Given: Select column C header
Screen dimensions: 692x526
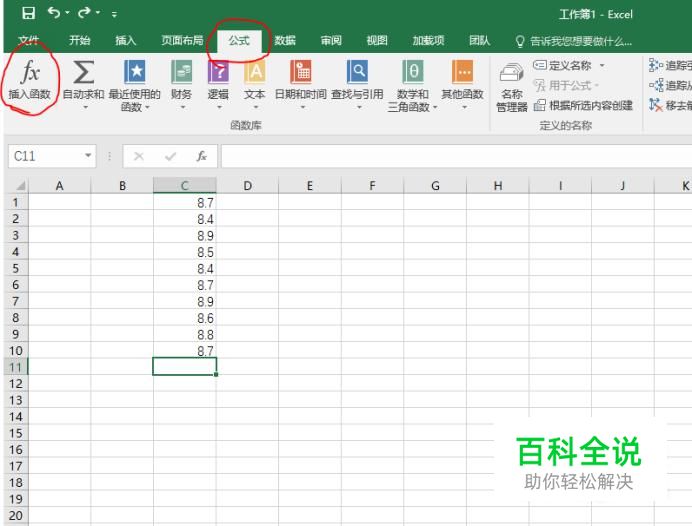Looking at the screenshot, I should pyautogui.click(x=185, y=185).
